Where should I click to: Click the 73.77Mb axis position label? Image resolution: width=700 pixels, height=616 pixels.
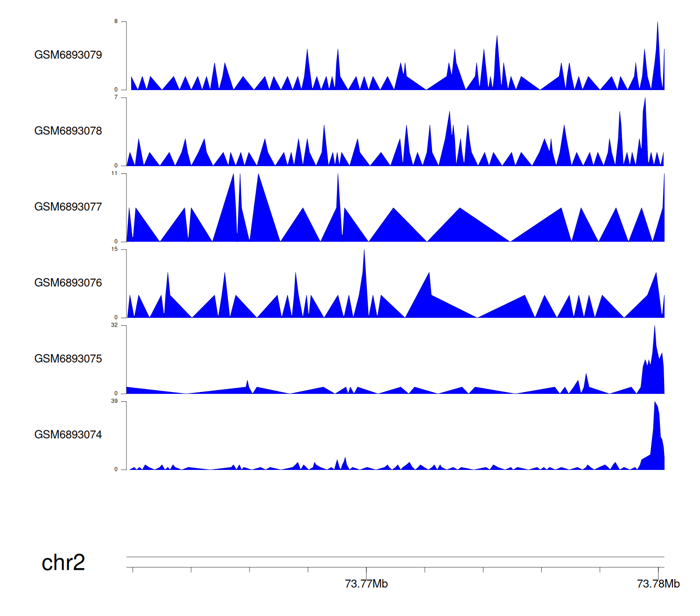tap(366, 584)
